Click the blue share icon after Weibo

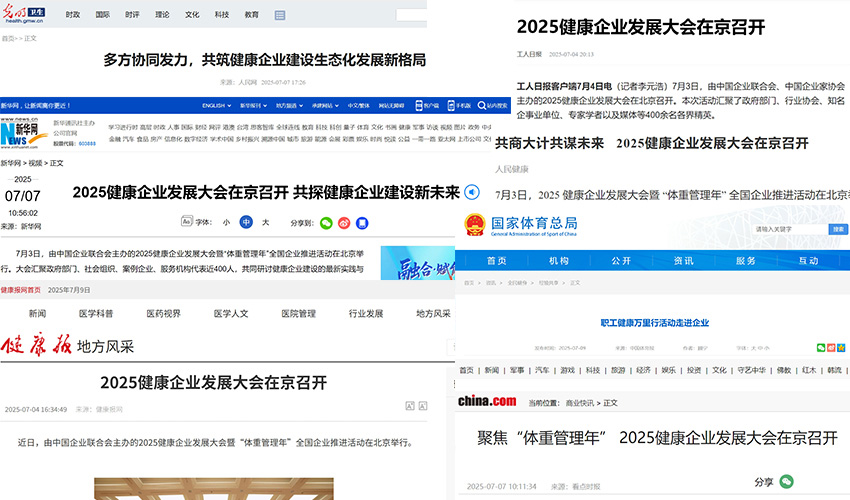point(361,222)
